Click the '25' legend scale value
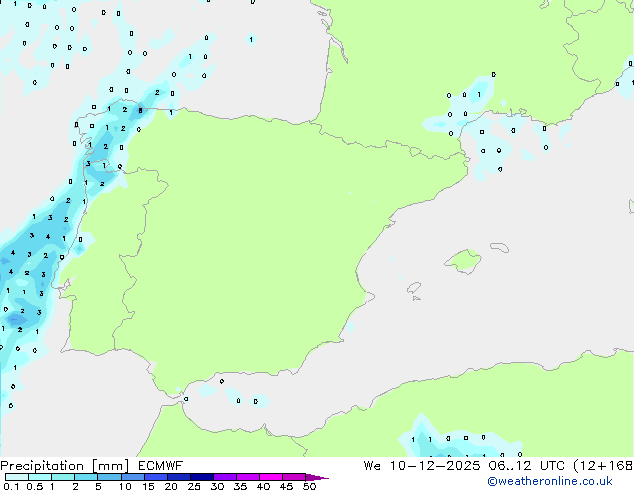The width and height of the screenshot is (634, 490). (x=194, y=486)
